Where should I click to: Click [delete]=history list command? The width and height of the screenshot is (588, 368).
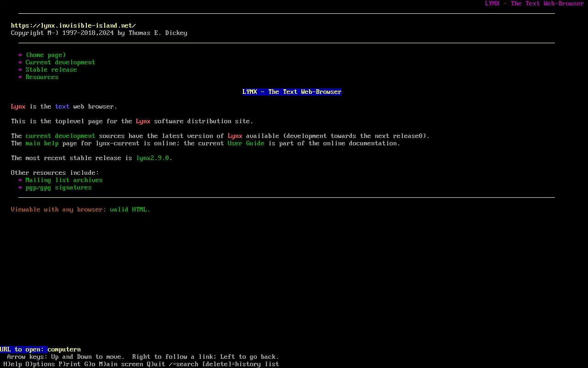coord(241,364)
